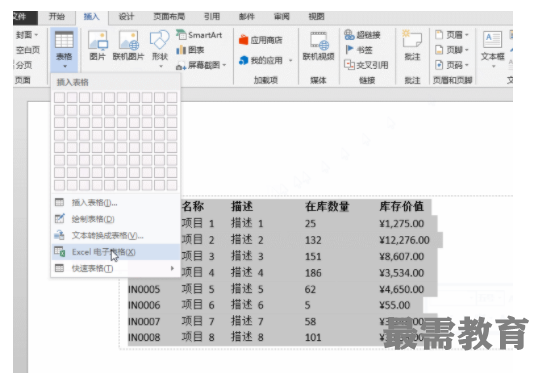
Task: Click cell 项目 3
Action: [198, 256]
